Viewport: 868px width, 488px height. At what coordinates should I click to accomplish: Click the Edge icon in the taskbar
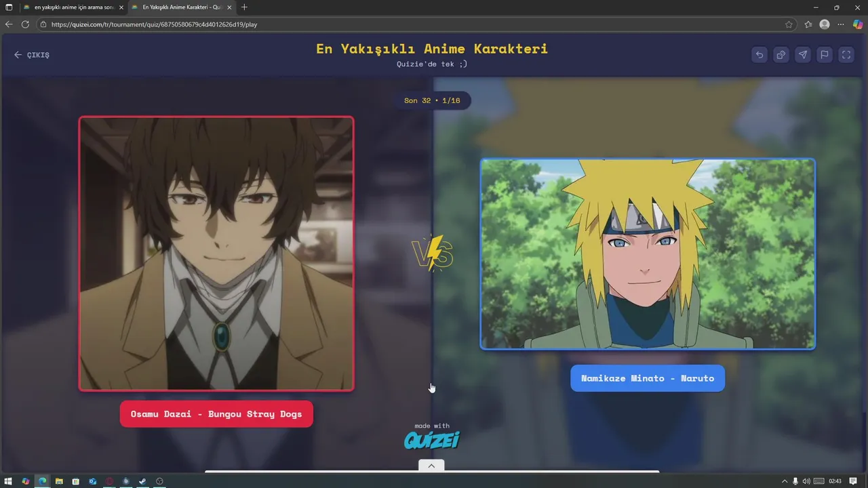coord(42,481)
